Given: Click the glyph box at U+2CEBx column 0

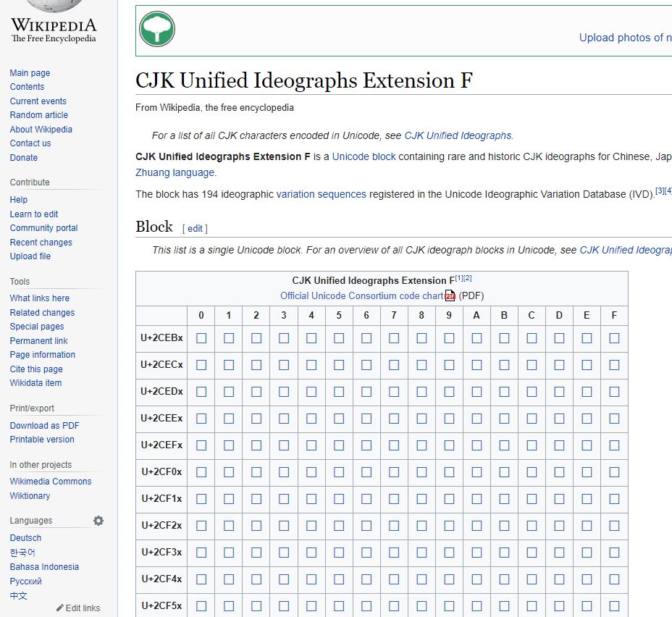Looking at the screenshot, I should [x=201, y=338].
